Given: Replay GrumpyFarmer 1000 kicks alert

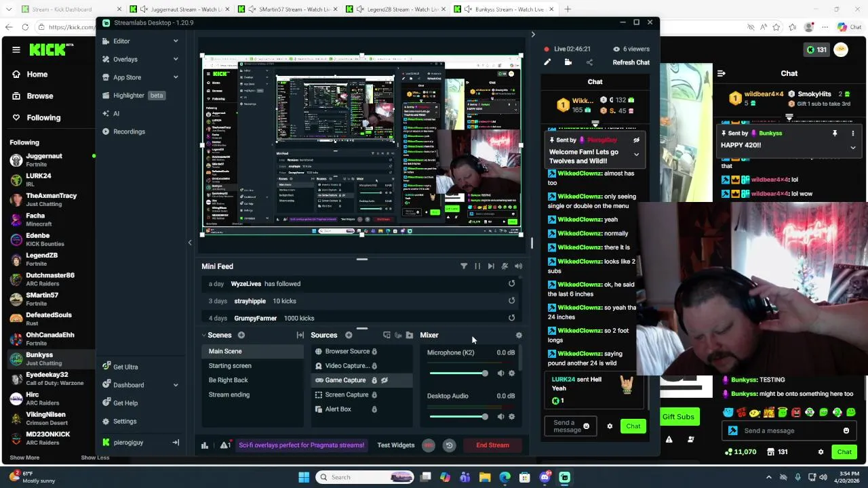Looking at the screenshot, I should pos(511,318).
